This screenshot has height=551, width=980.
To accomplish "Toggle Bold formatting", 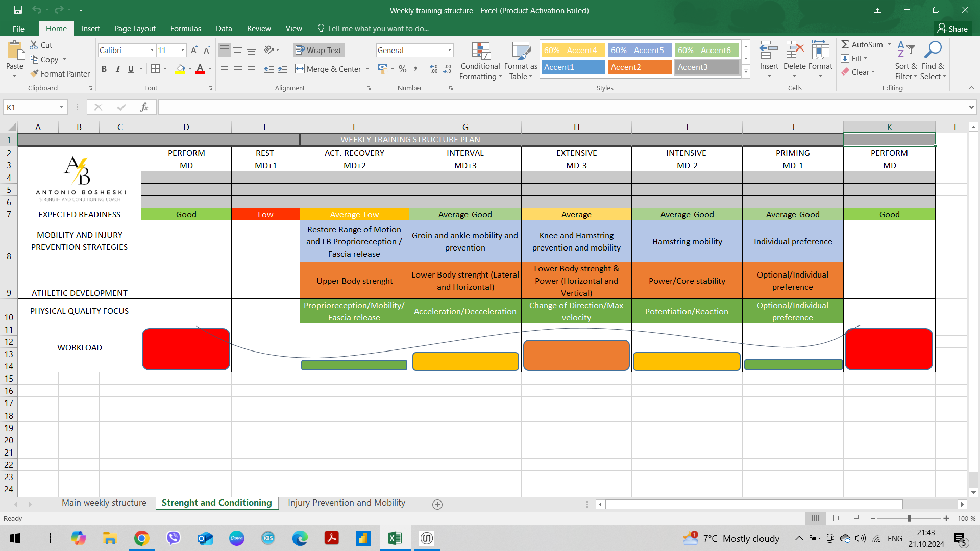I will [104, 69].
